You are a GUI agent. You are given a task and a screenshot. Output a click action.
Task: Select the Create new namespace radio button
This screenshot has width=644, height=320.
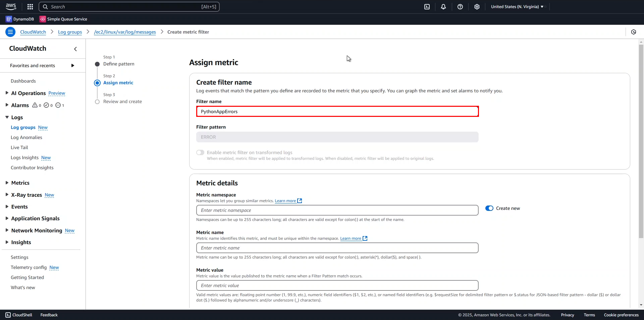pos(489,208)
